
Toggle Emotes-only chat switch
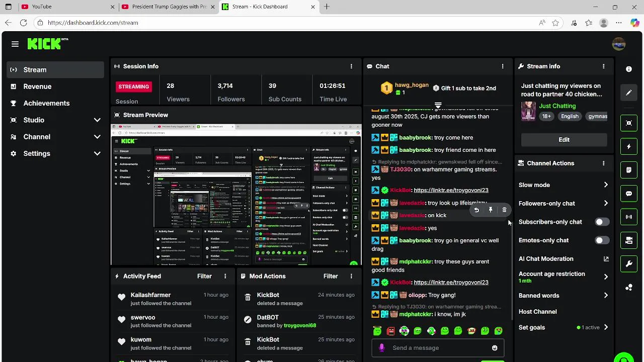click(602, 240)
